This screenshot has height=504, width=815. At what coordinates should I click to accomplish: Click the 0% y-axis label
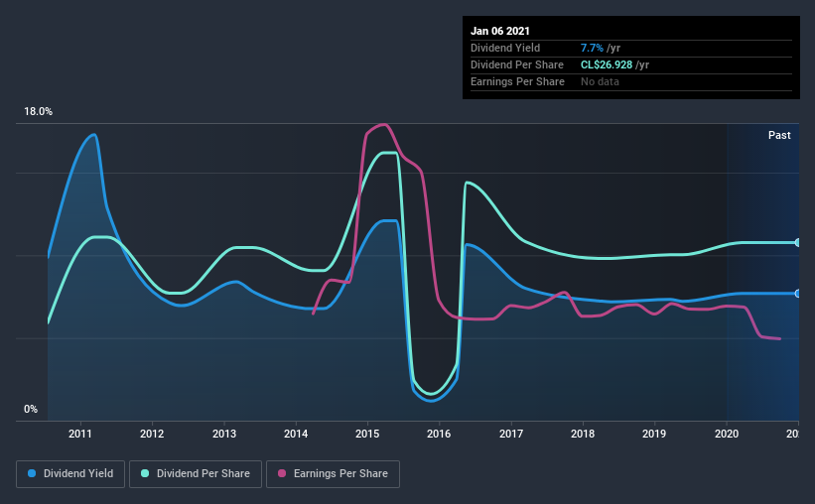31,410
